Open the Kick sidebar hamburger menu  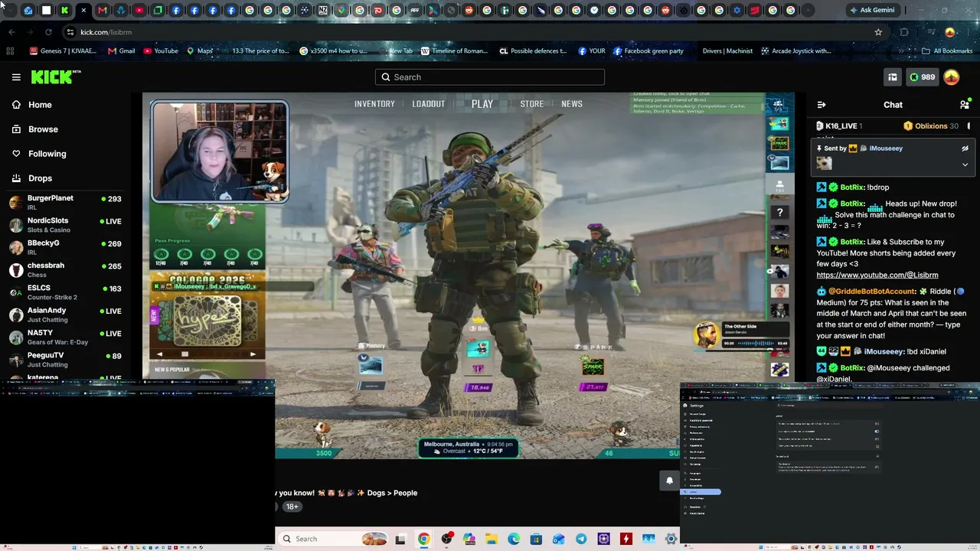click(x=16, y=77)
